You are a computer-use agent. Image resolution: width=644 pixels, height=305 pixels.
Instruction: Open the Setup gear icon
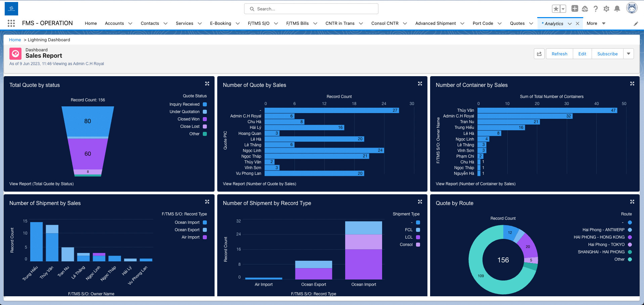[x=606, y=9]
